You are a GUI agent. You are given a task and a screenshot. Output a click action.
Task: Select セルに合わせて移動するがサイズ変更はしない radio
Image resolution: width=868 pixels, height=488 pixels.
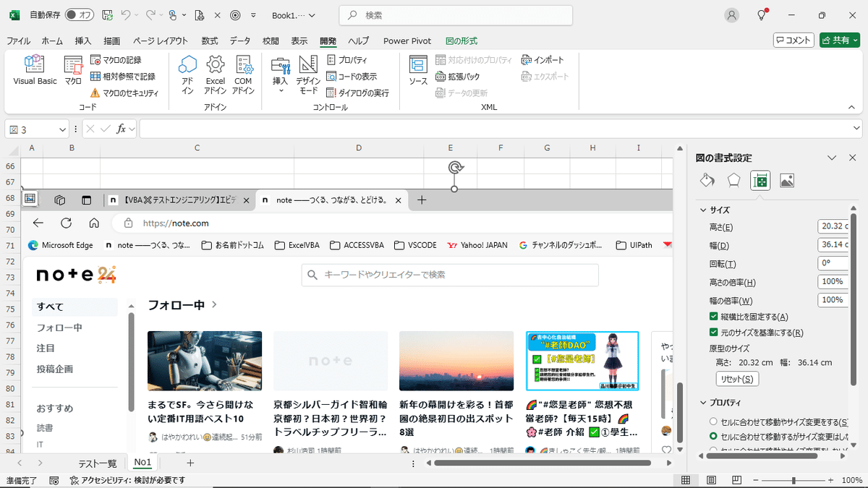coord(713,437)
